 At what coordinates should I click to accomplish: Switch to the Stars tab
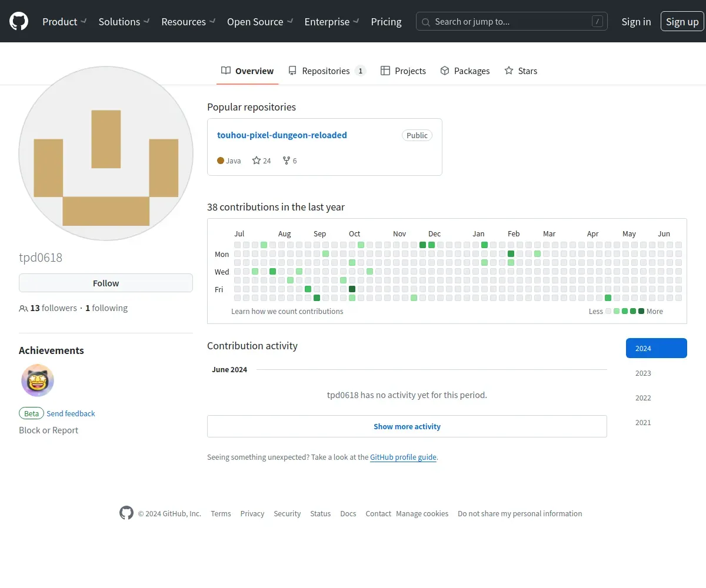[x=521, y=71]
